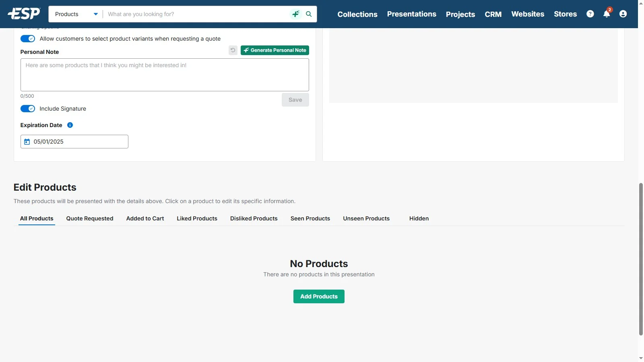This screenshot has width=644, height=362.
Task: Select the All Products tab
Action: pyautogui.click(x=37, y=218)
